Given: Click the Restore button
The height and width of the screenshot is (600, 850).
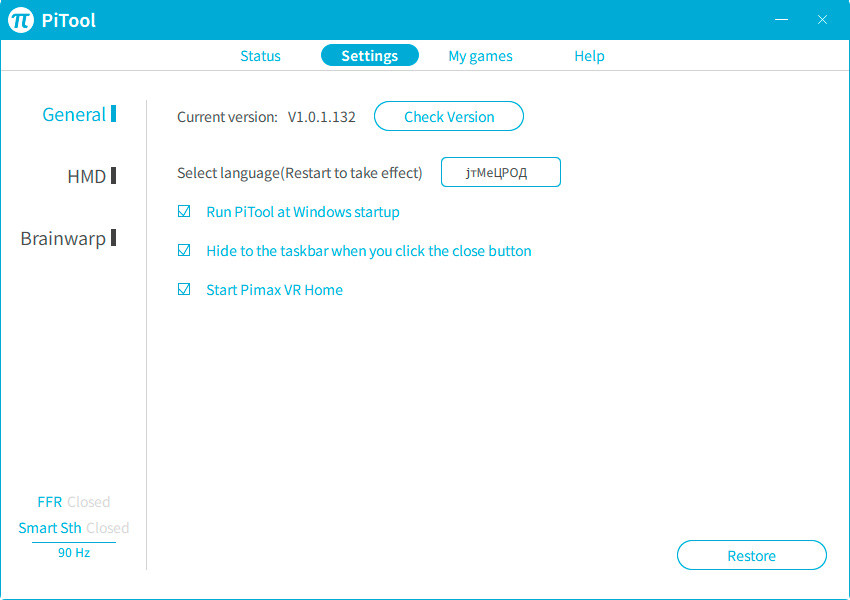Looking at the screenshot, I should pos(752,555).
